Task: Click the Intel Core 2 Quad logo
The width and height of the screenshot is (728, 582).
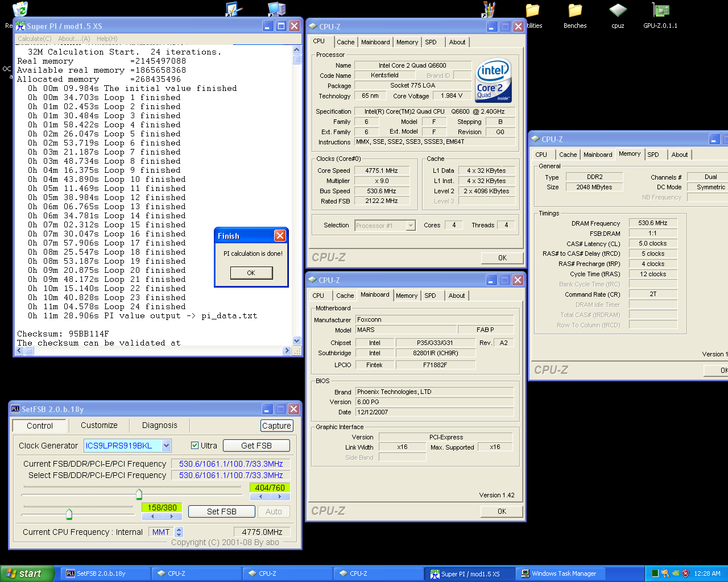Action: 493,80
